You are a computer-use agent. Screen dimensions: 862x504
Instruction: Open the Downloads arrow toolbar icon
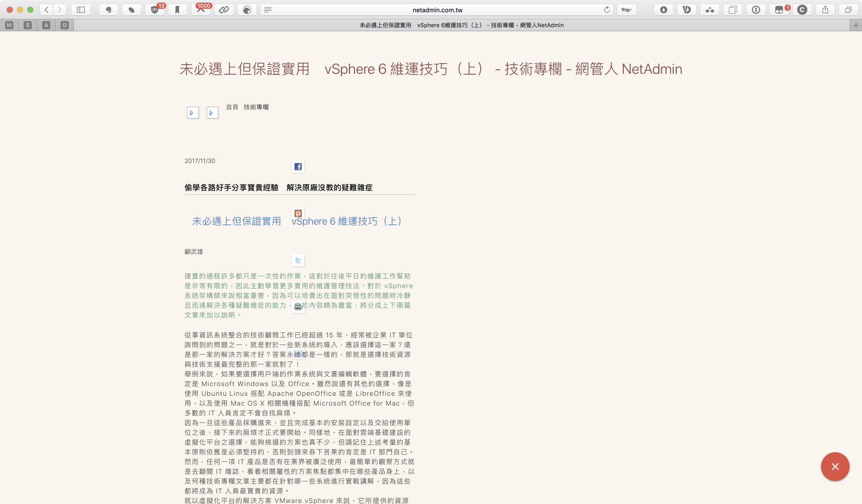pos(663,10)
